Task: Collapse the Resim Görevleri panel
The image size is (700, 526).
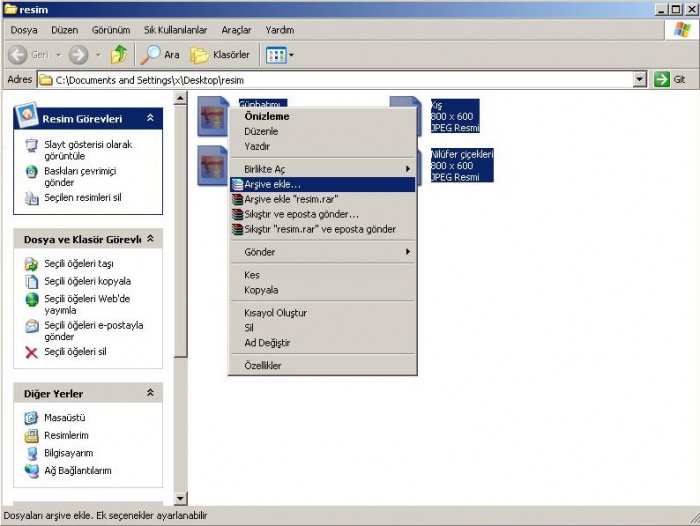Action: 150,118
